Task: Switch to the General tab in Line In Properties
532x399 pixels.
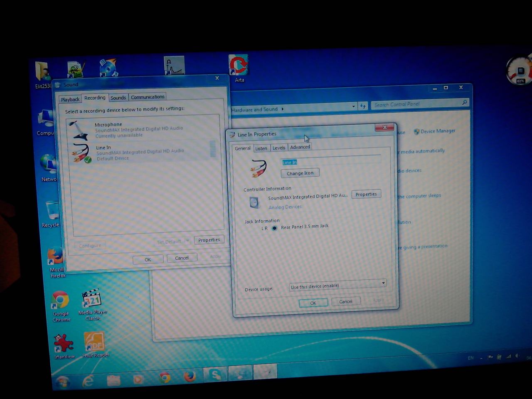Action: pos(243,148)
